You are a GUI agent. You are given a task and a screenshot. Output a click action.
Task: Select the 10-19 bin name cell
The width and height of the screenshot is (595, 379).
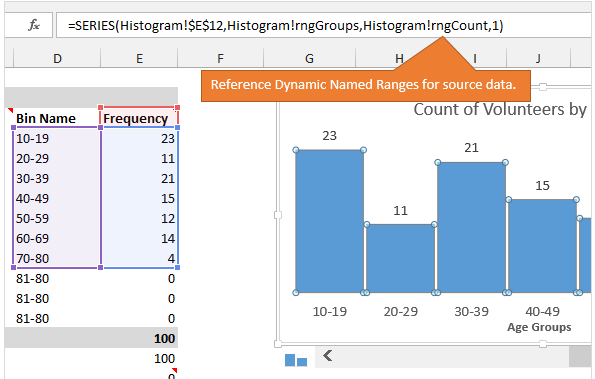(57, 138)
